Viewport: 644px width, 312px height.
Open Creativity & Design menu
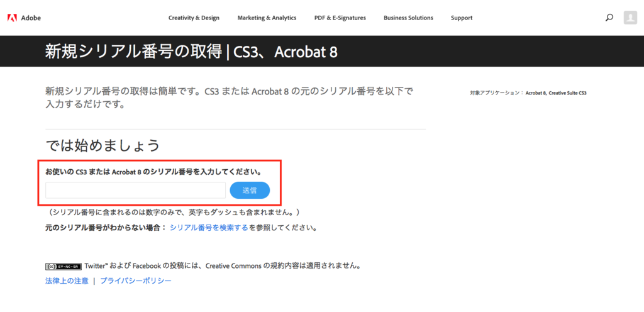(x=194, y=18)
